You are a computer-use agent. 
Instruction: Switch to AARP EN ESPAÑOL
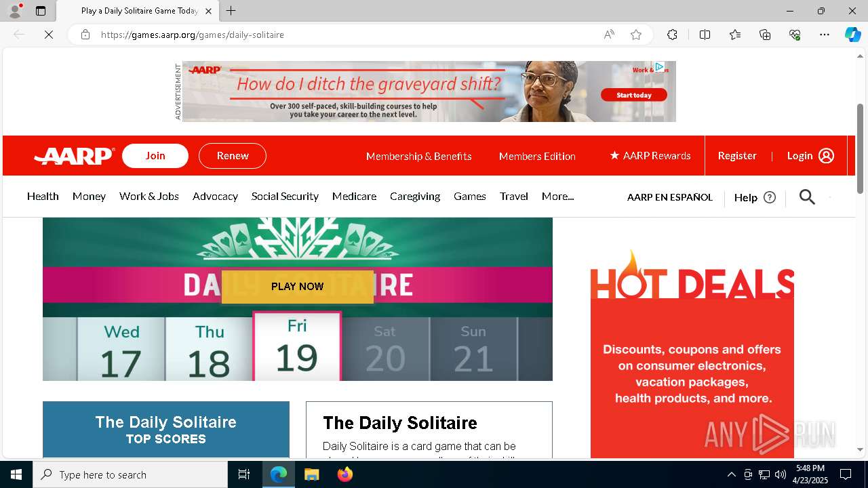pyautogui.click(x=670, y=197)
